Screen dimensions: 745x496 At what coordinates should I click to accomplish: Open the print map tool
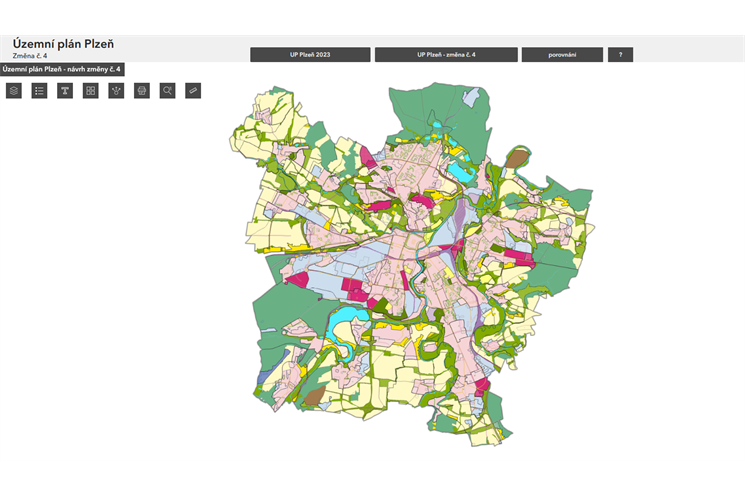142,91
